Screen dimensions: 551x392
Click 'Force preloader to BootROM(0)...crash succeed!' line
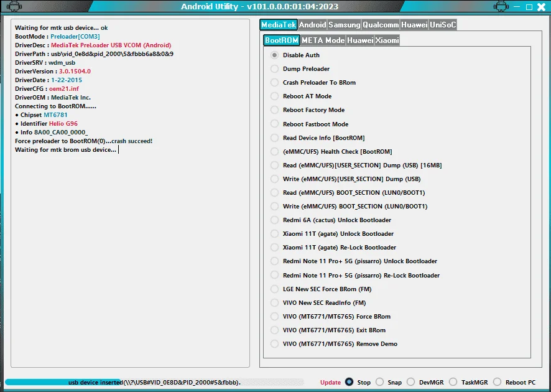pos(83,141)
